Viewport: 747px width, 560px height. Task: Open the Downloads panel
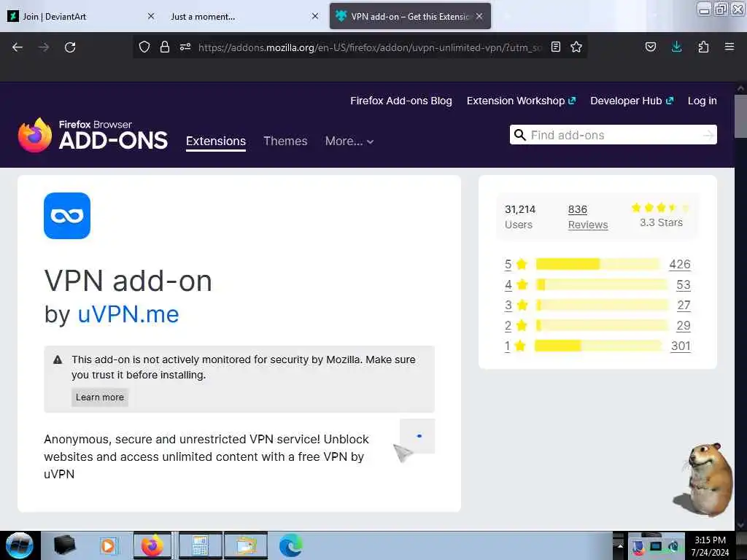[676, 47]
